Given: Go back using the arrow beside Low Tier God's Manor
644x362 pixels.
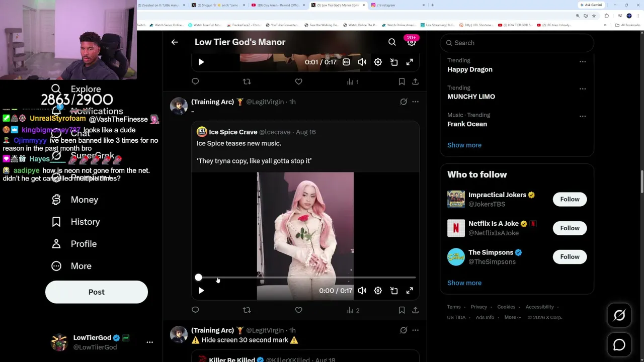Looking at the screenshot, I should [175, 42].
